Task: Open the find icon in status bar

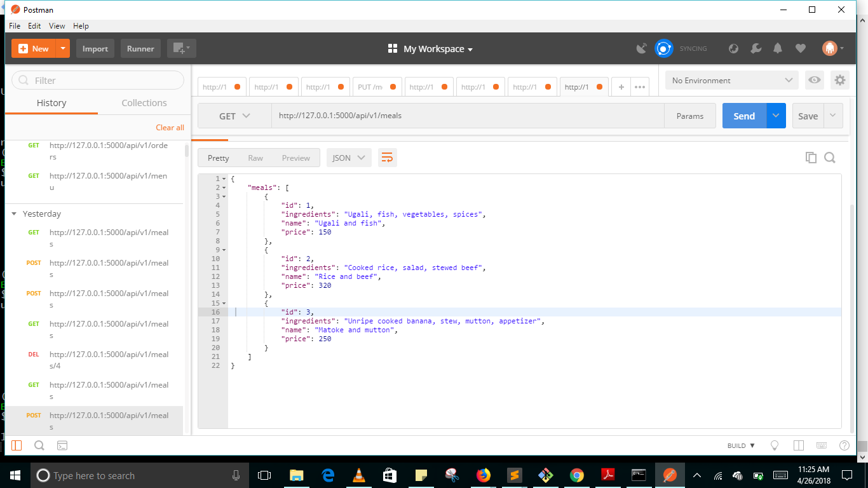Action: click(39, 445)
